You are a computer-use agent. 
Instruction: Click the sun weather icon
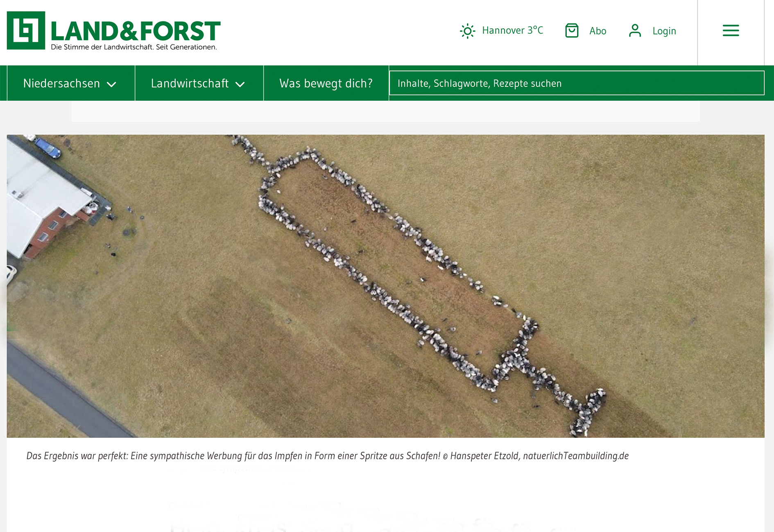[467, 31]
